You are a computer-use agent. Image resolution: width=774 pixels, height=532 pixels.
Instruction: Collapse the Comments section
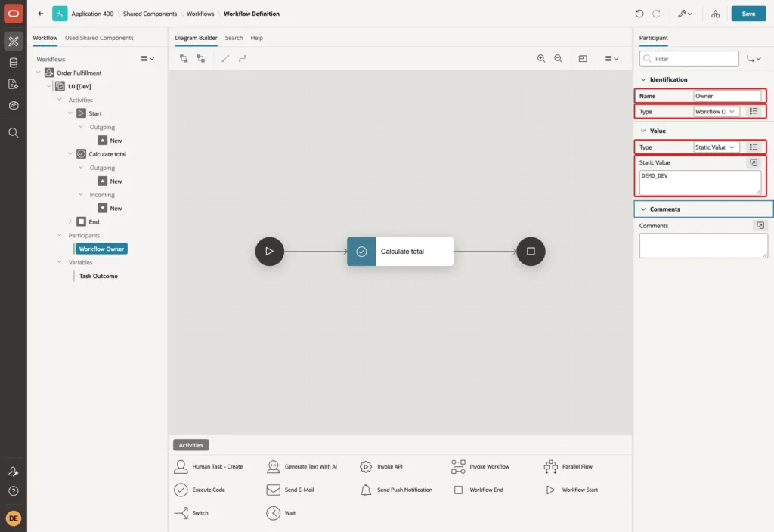(x=643, y=209)
